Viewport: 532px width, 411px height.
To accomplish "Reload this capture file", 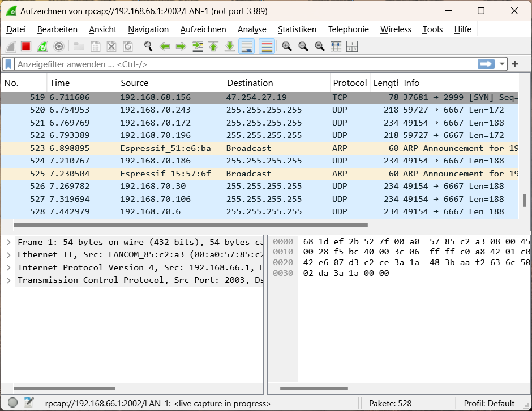I will (x=128, y=46).
